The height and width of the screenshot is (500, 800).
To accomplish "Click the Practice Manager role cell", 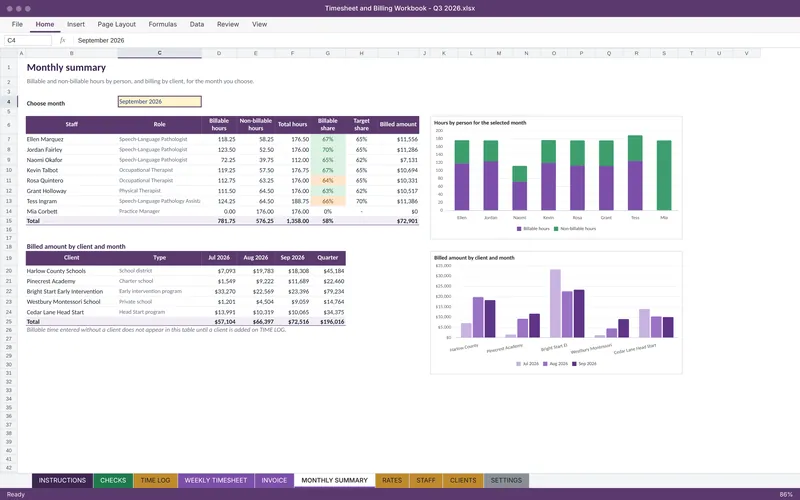I will point(160,211).
